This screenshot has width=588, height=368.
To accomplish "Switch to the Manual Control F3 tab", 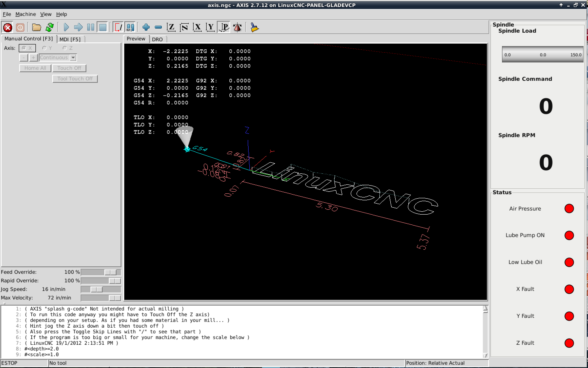I will (x=29, y=39).
